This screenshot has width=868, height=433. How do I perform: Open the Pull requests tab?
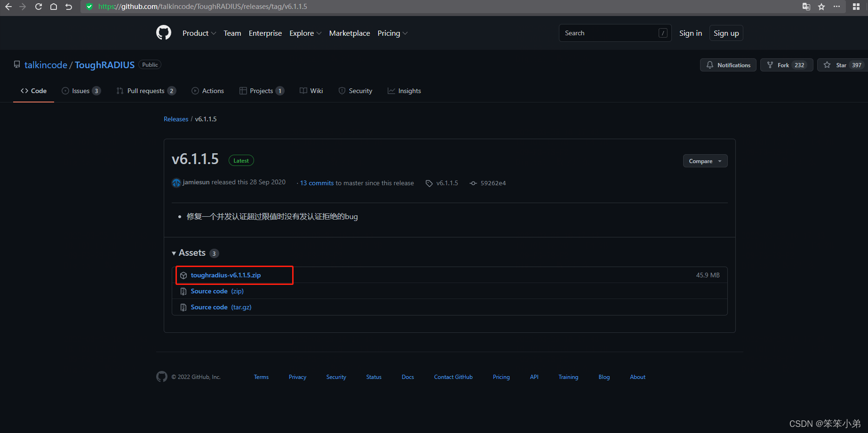coord(146,91)
